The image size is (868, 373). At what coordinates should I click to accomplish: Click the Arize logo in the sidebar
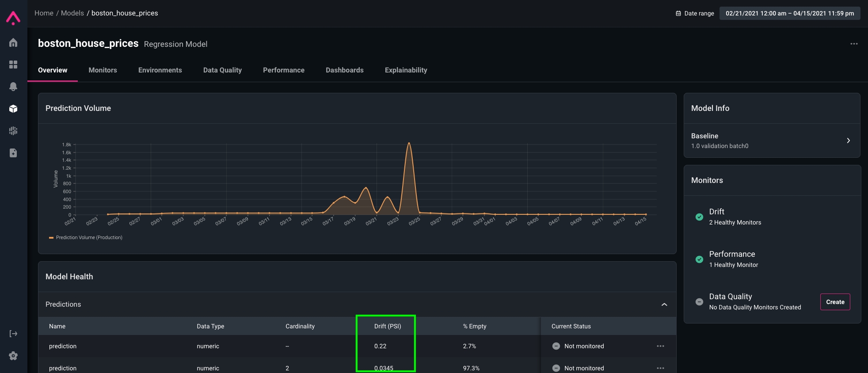[x=13, y=18]
